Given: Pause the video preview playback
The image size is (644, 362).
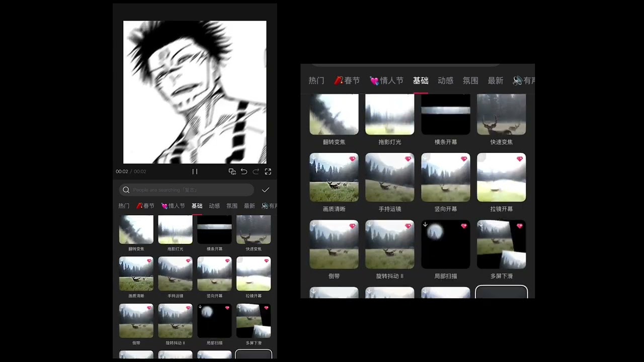Looking at the screenshot, I should tap(195, 171).
